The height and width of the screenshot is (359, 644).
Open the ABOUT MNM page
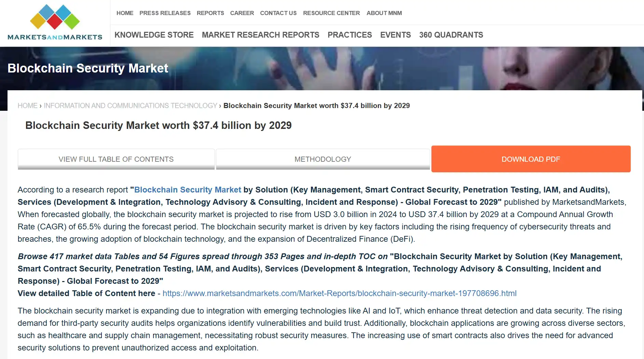[384, 13]
